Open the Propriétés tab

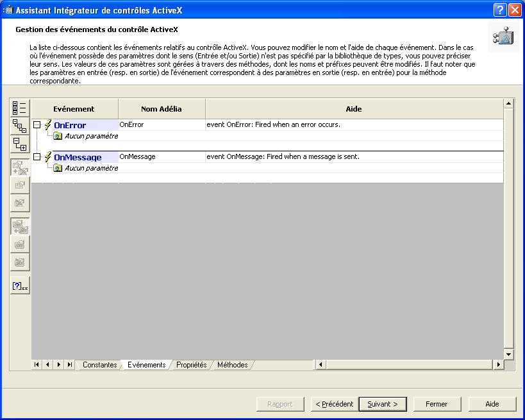pyautogui.click(x=191, y=365)
